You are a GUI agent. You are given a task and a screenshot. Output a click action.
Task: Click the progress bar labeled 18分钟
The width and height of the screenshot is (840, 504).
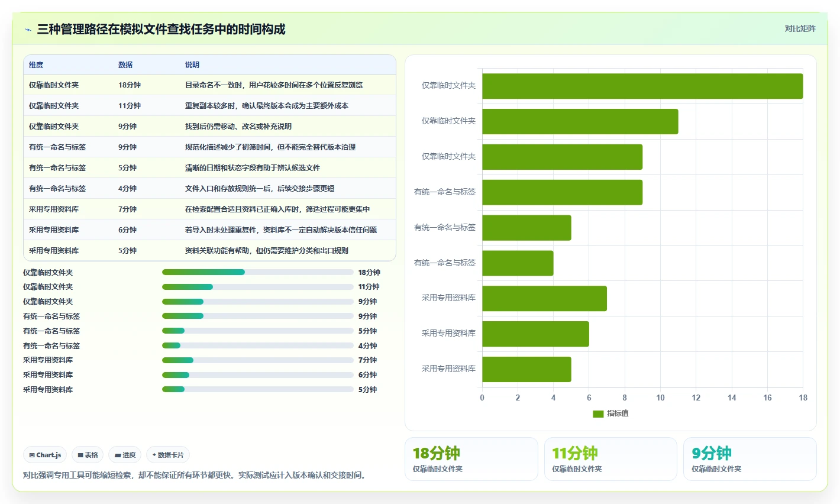coord(257,272)
